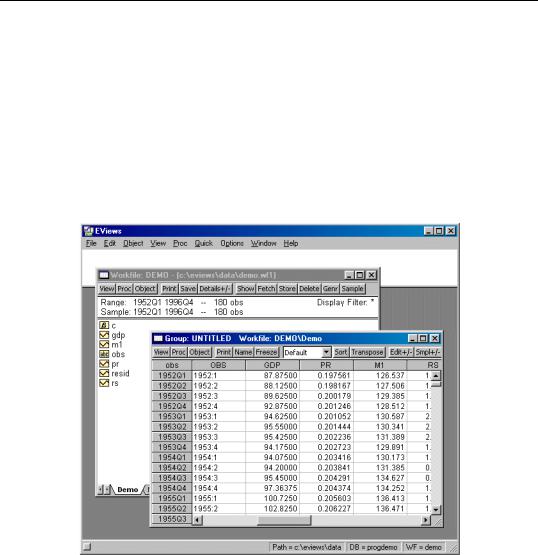Open the Help menu
This screenshot has width=538, height=555.
[291, 244]
